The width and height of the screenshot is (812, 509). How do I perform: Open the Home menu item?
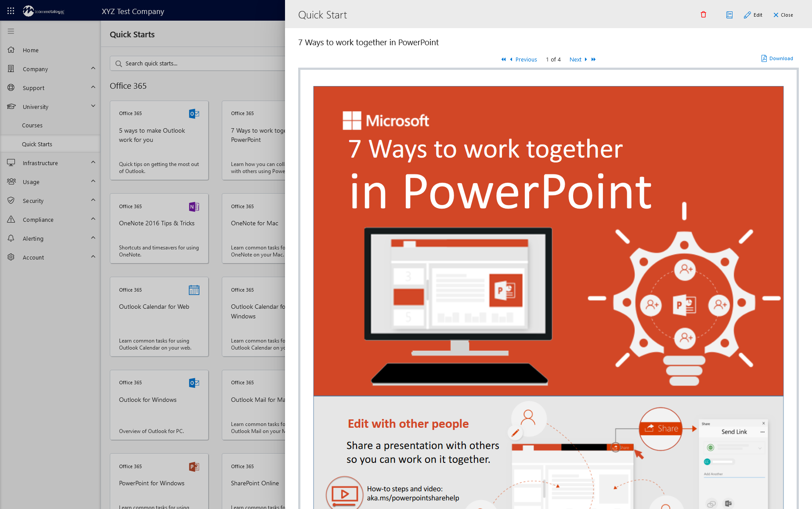(50, 50)
